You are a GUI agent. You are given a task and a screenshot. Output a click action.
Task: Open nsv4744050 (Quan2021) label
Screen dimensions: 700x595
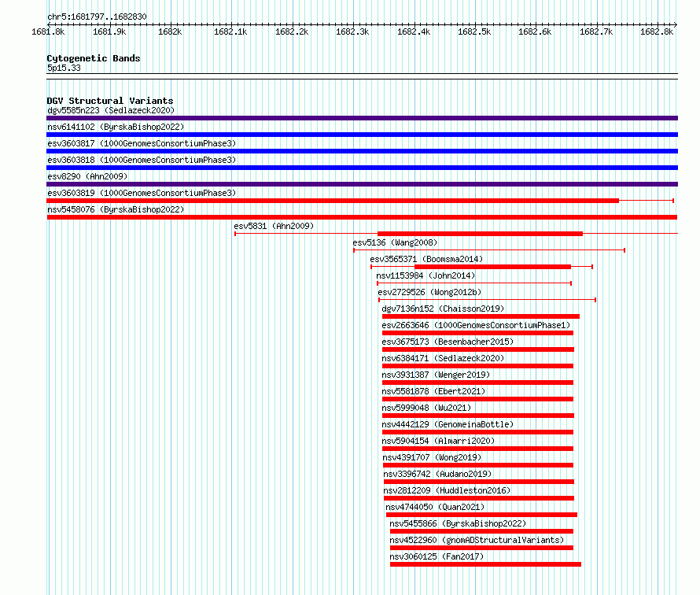tap(435, 507)
